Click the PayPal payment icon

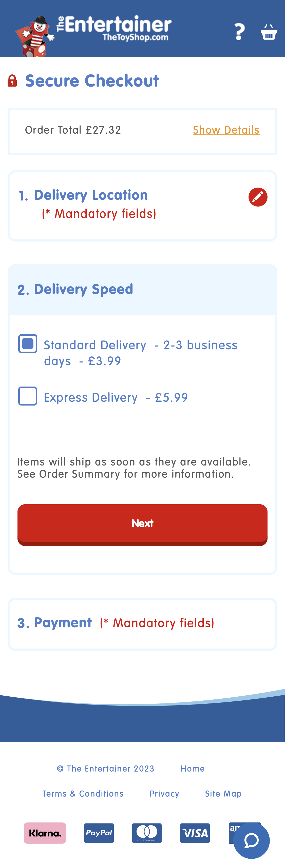99,833
